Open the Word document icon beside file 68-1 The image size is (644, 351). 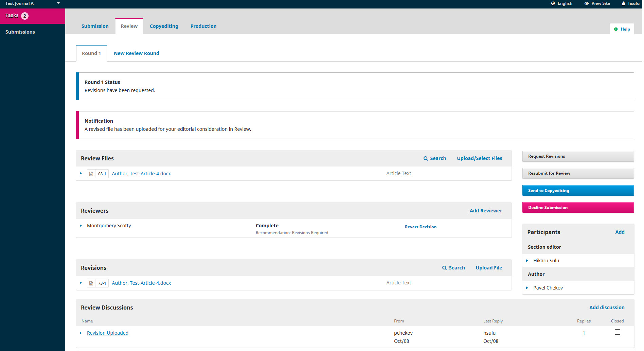(91, 174)
